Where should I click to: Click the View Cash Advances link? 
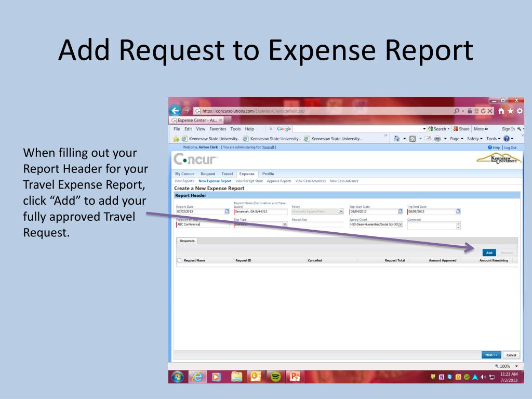[311, 181]
